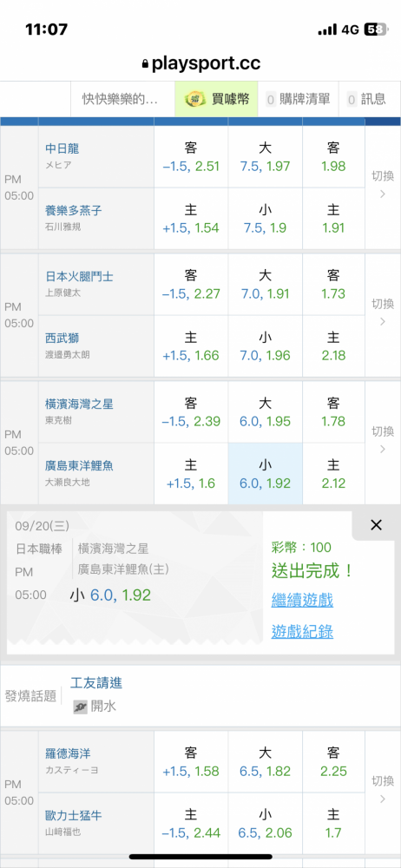This screenshot has height=868, width=401.
Task: Expand 切換 for the 羅德海洋 game
Action: pos(383,792)
